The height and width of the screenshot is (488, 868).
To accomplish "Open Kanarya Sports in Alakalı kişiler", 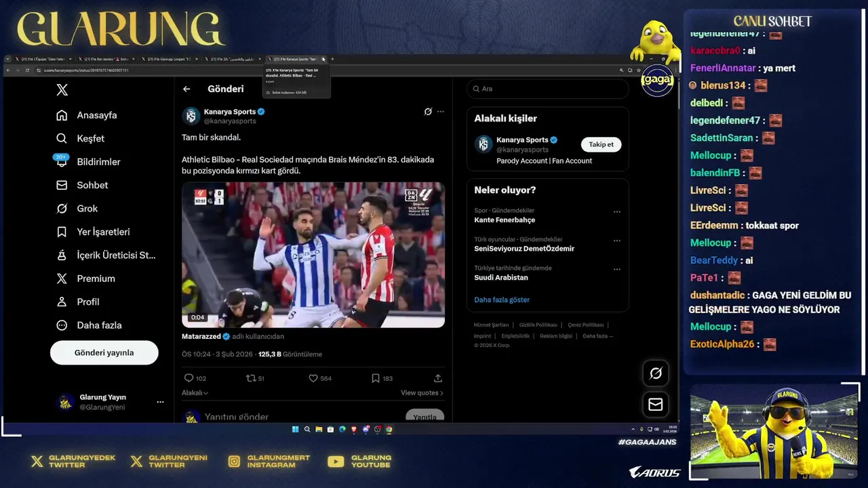I will (x=522, y=140).
